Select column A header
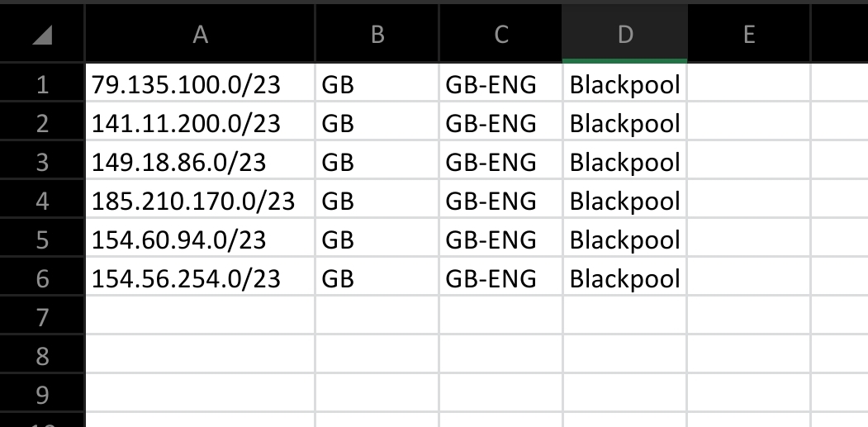The width and height of the screenshot is (868, 427). click(200, 33)
